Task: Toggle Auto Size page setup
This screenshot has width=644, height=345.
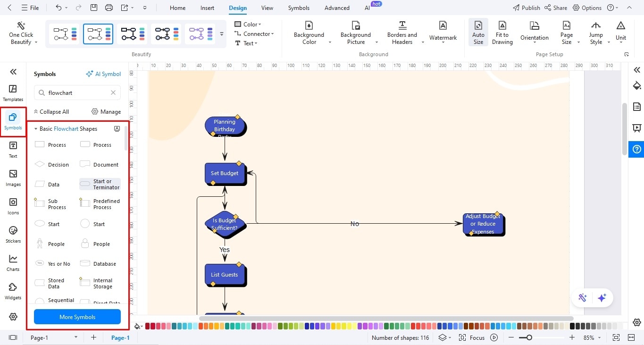Action: tap(478, 33)
